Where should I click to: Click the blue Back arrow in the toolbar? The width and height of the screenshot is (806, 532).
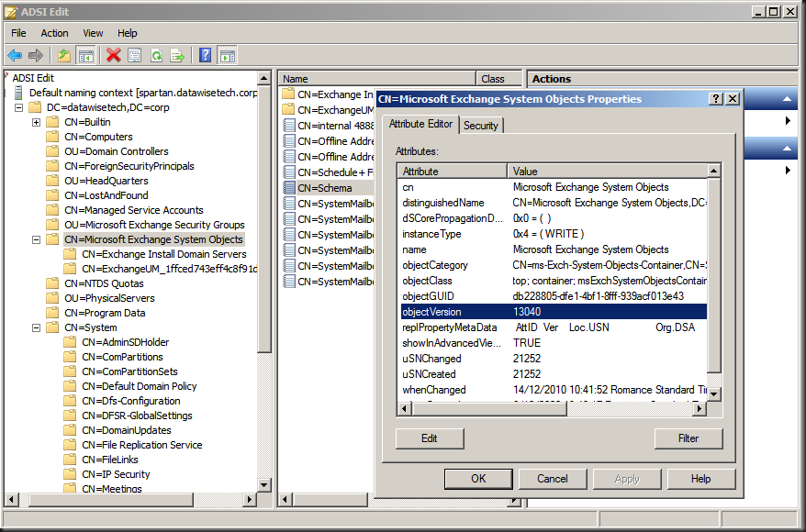[15, 55]
